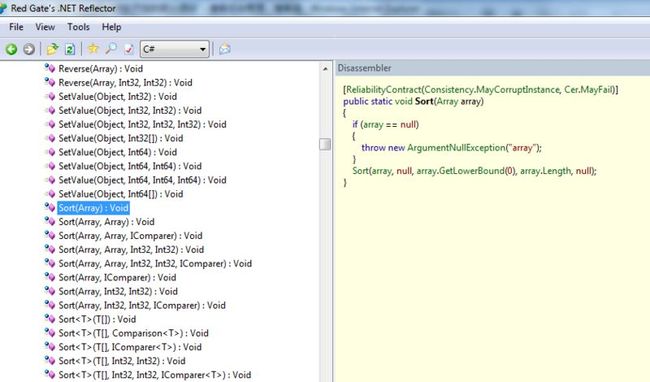
Task: Select Sort<T>(T[]) : Void
Action: pyautogui.click(x=97, y=319)
